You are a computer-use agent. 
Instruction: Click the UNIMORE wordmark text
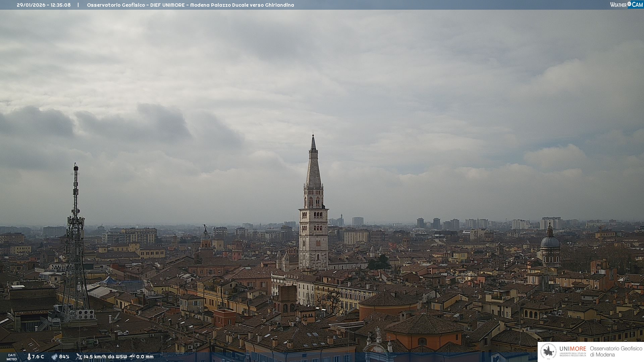[573, 349]
